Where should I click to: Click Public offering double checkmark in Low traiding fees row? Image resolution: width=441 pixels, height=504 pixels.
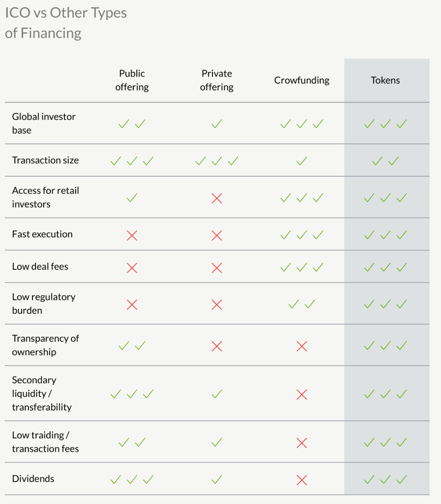(132, 442)
